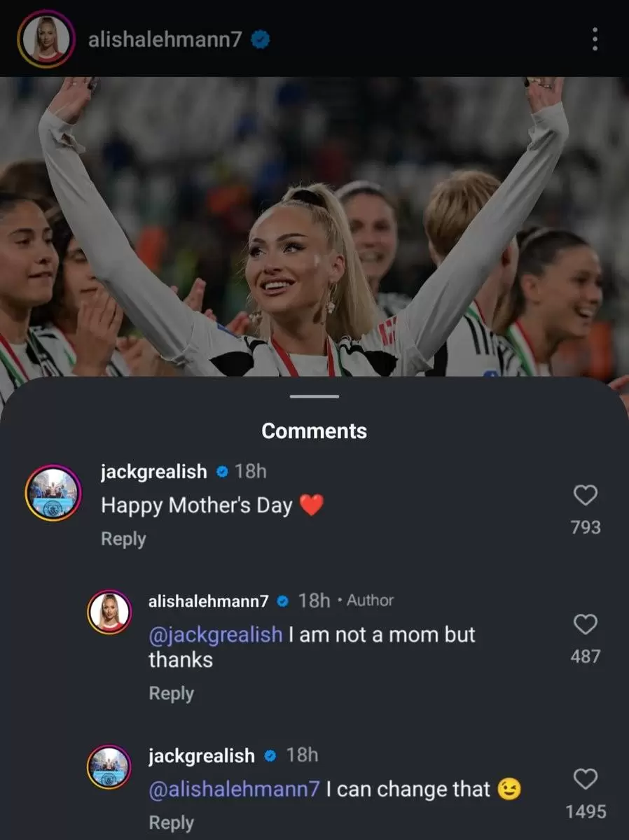Grab the comments sheet drag handle
Screen dimensions: 629x840
pos(314,396)
